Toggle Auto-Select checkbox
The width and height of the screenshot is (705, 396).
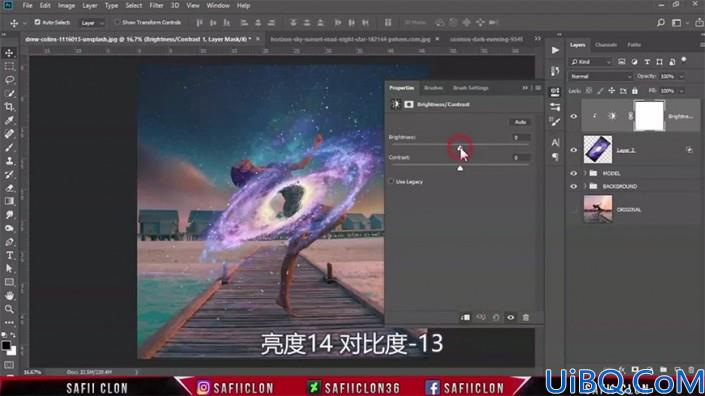[x=37, y=22]
